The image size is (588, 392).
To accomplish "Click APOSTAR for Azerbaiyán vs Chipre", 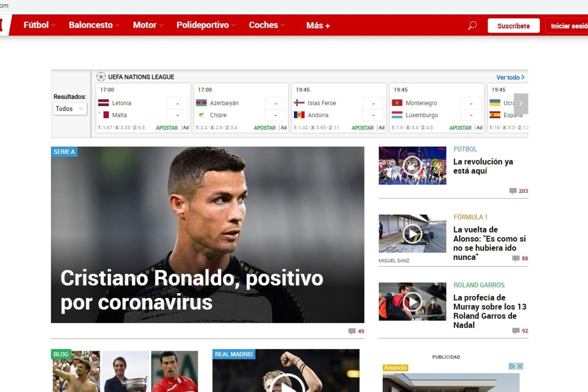I will click(x=265, y=128).
